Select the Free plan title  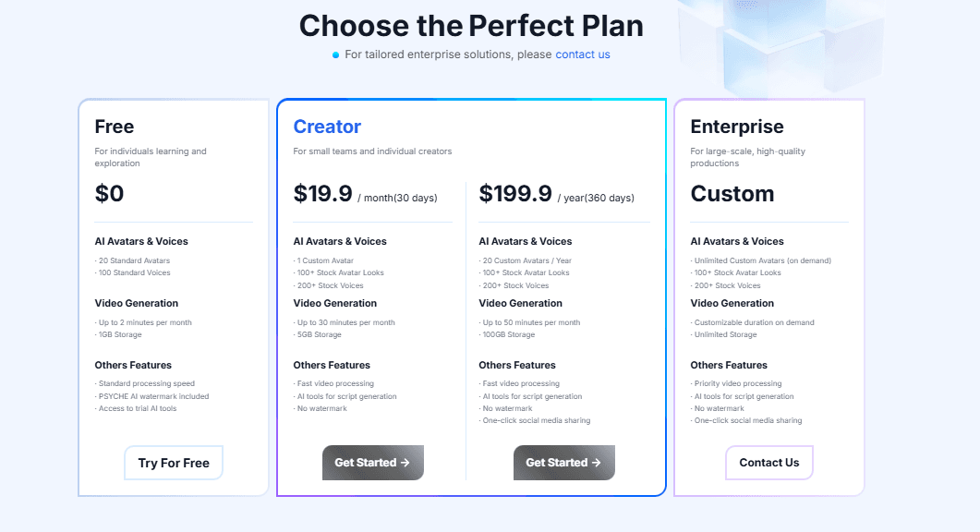point(115,127)
